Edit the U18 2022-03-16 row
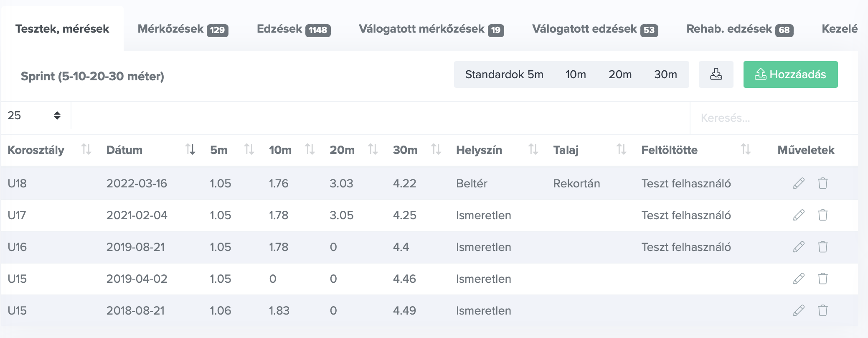 click(x=799, y=183)
